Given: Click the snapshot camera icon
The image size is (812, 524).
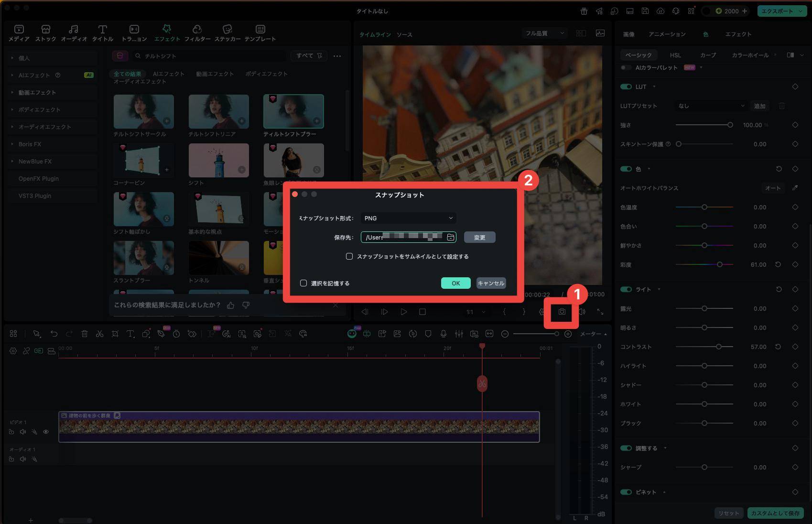Looking at the screenshot, I should 562,312.
